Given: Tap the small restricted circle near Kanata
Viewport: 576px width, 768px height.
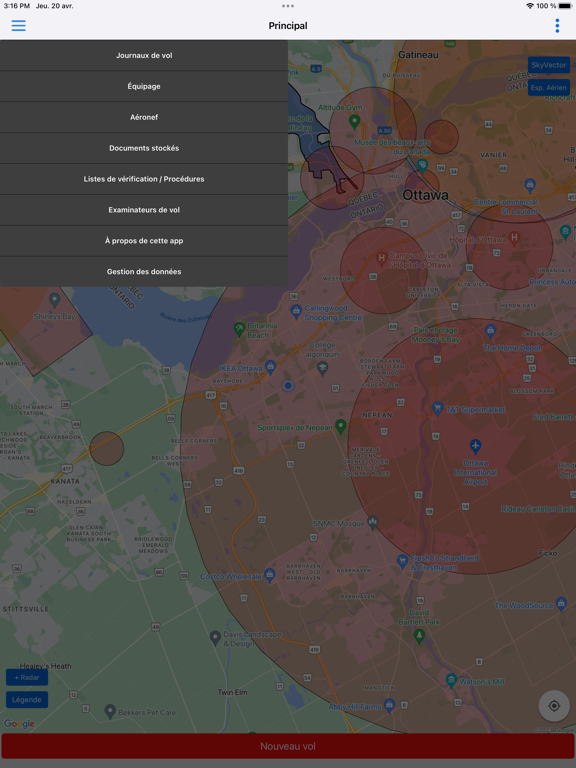Looking at the screenshot, I should pos(106,448).
